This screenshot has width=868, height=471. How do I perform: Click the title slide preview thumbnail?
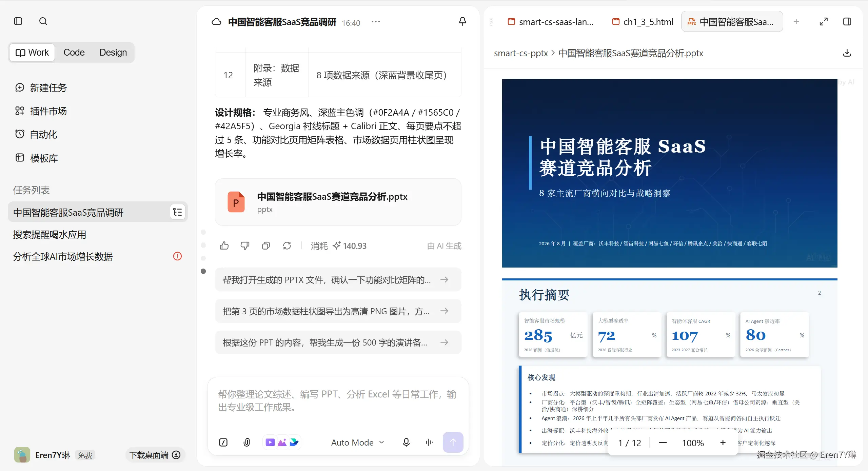(x=670, y=173)
